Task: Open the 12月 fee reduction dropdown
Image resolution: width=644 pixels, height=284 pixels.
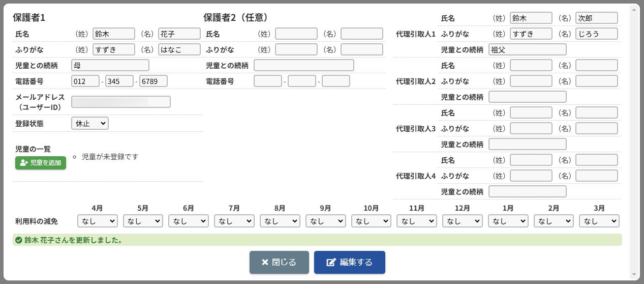Action: click(x=462, y=221)
